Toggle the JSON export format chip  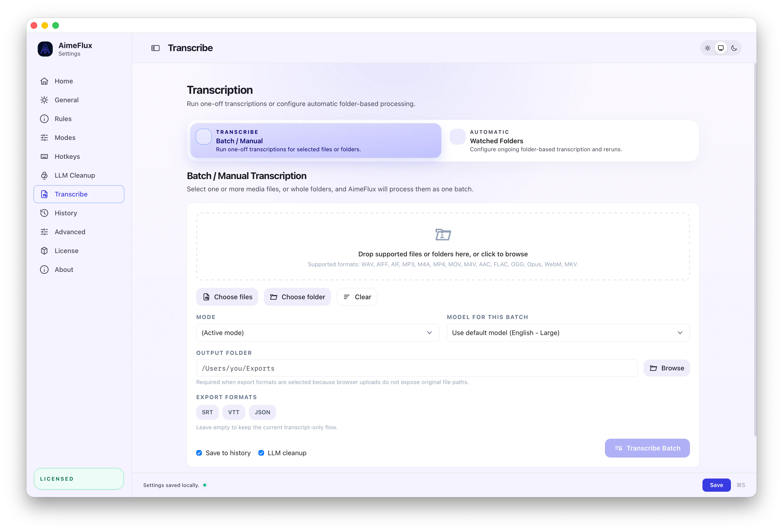click(x=262, y=412)
